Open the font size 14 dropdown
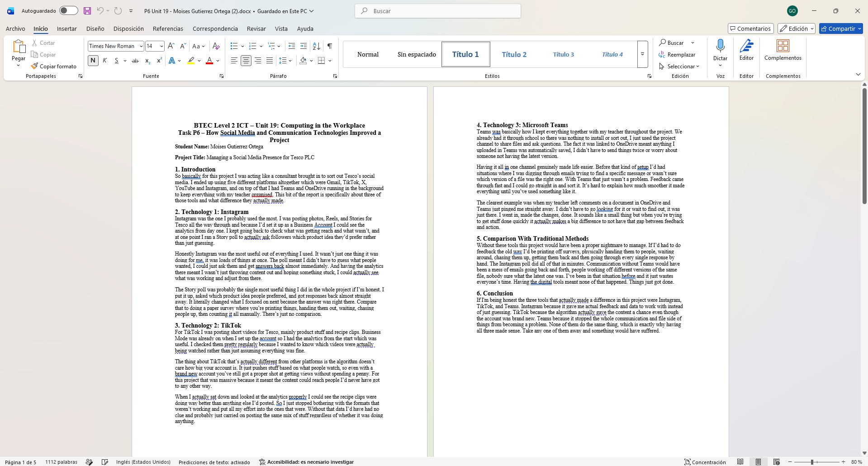 click(161, 46)
